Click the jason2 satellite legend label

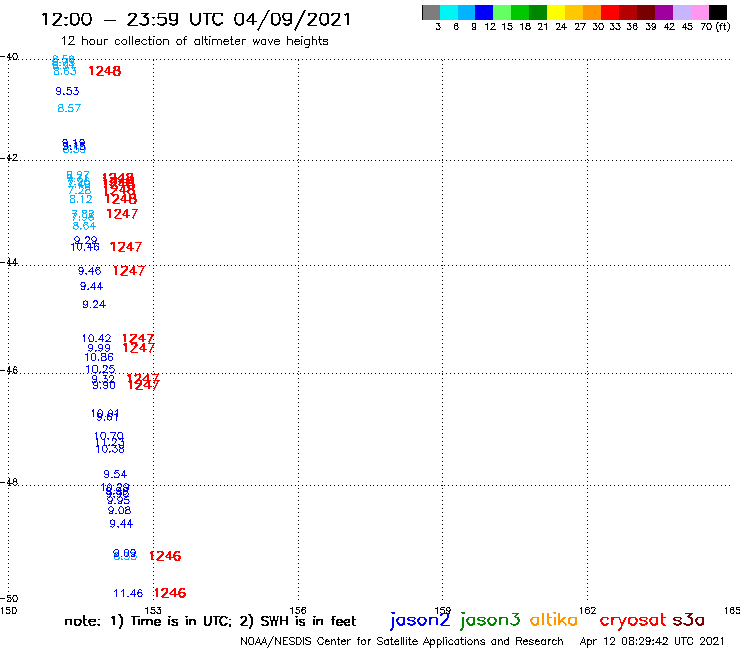tap(420, 620)
